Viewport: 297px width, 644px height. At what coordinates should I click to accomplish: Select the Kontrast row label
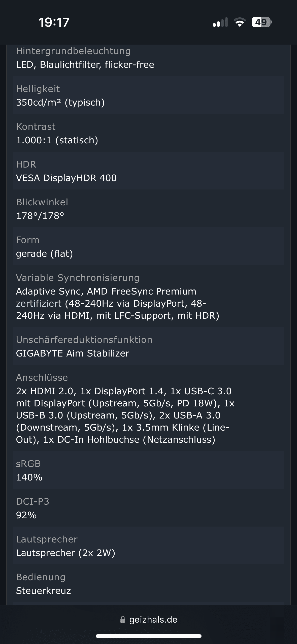[36, 126]
